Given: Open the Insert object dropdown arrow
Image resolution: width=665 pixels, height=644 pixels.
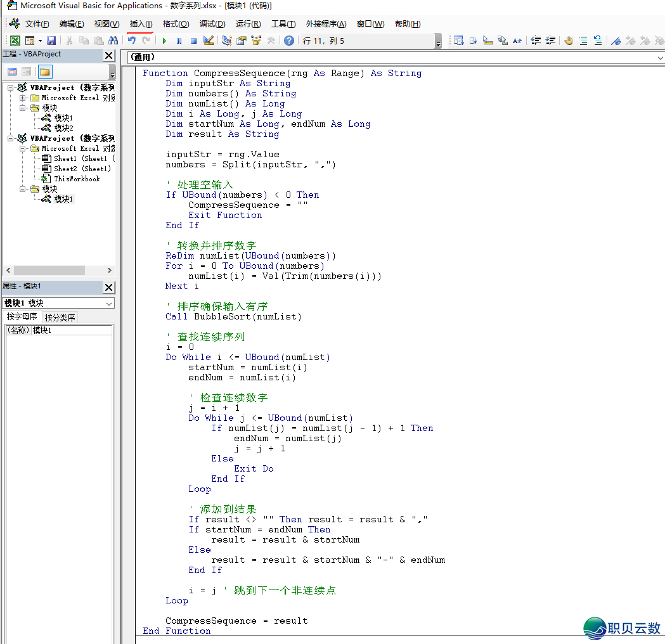Looking at the screenshot, I should pos(40,41).
